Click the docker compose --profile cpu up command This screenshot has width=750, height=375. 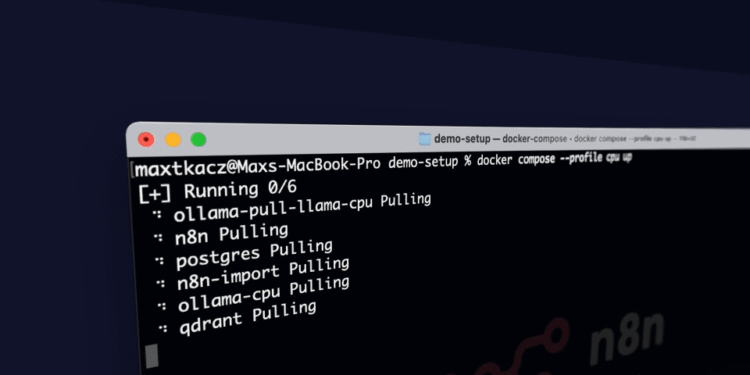pos(554,159)
